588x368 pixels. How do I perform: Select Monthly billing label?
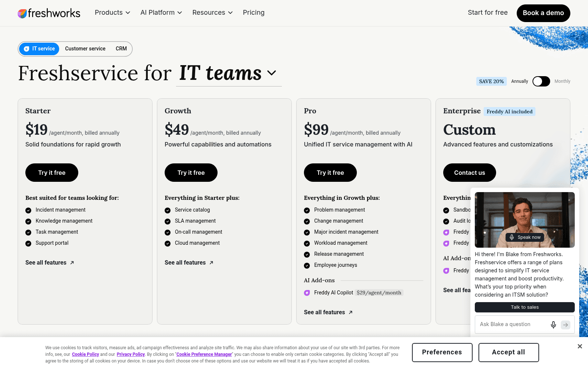click(562, 81)
